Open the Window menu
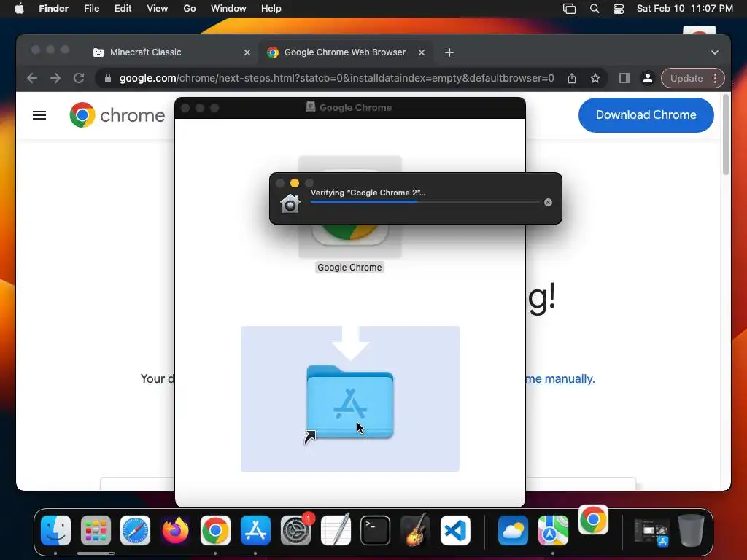Viewport: 747px width, 560px height. coord(228,9)
